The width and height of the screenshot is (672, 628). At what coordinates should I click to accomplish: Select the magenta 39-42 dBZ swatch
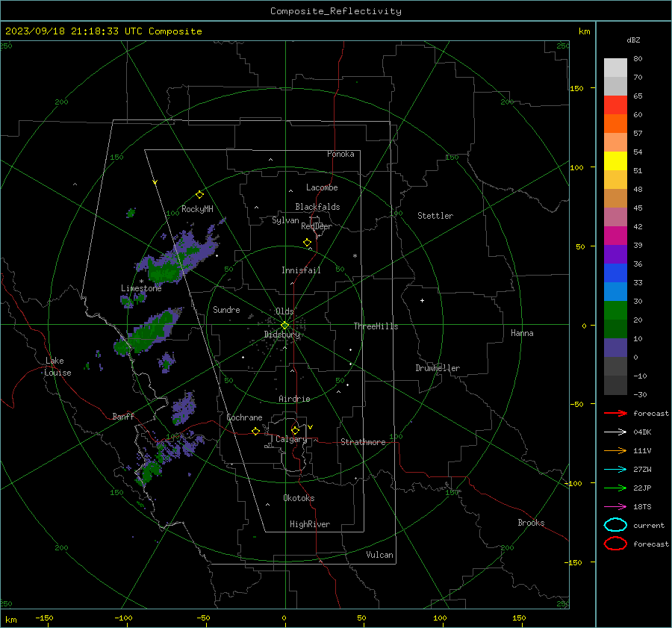click(x=615, y=236)
